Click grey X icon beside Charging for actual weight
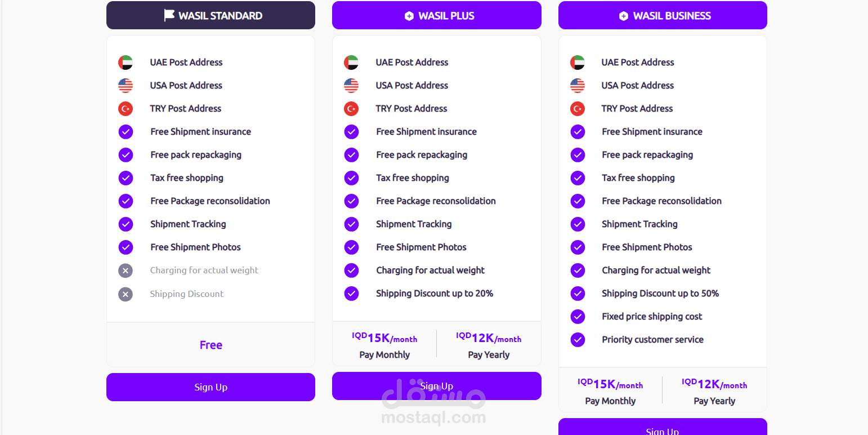Viewport: 868px width, 435px height. click(x=126, y=271)
